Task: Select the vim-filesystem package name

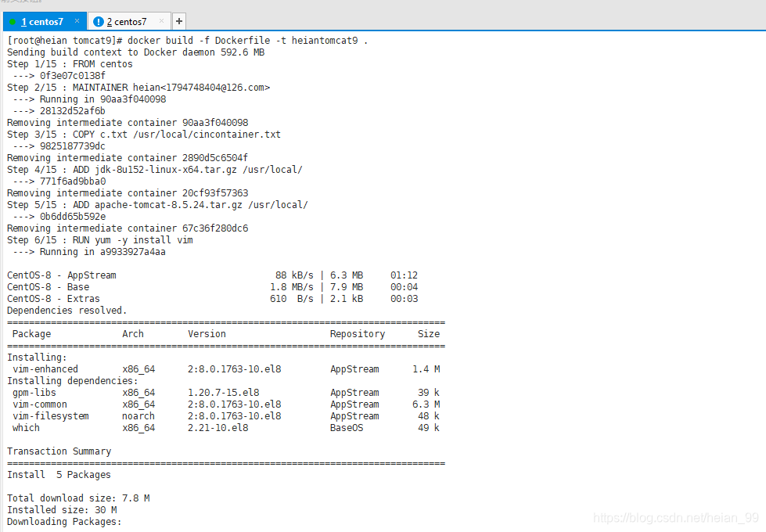Action: [50, 415]
